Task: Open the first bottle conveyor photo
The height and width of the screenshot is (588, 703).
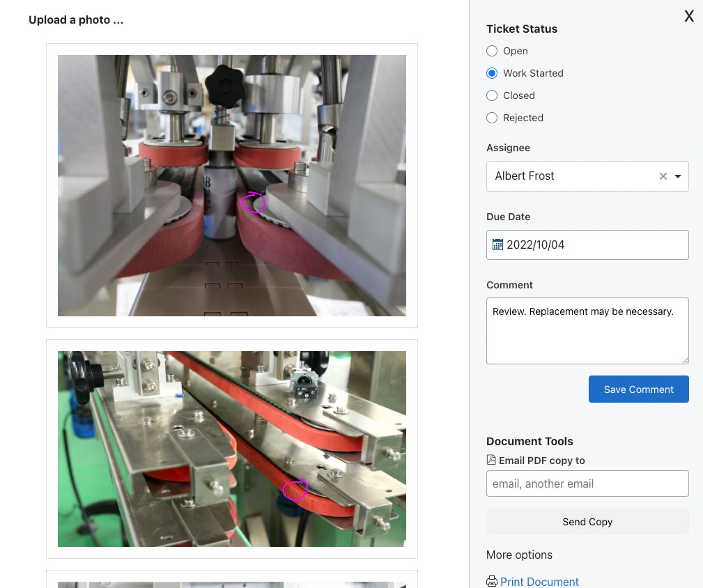Action: [232, 185]
